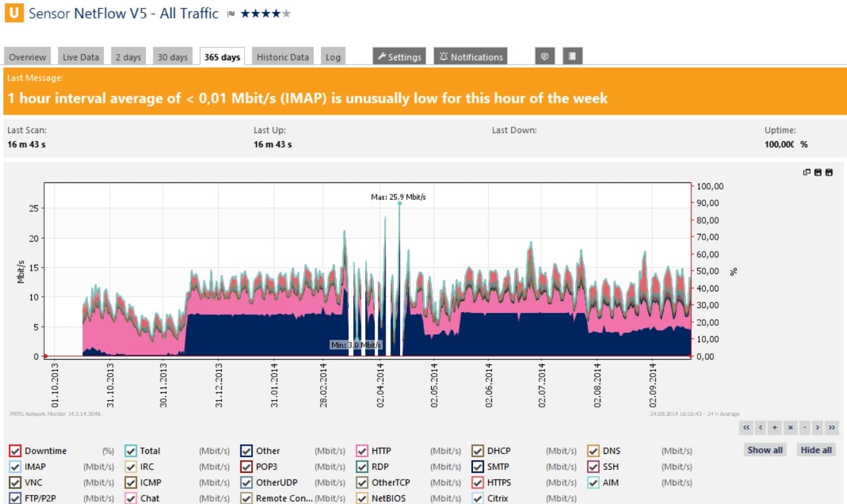This screenshot has height=504, width=847.
Task: Disable the IMAP channel checkbox
Action: point(15,467)
